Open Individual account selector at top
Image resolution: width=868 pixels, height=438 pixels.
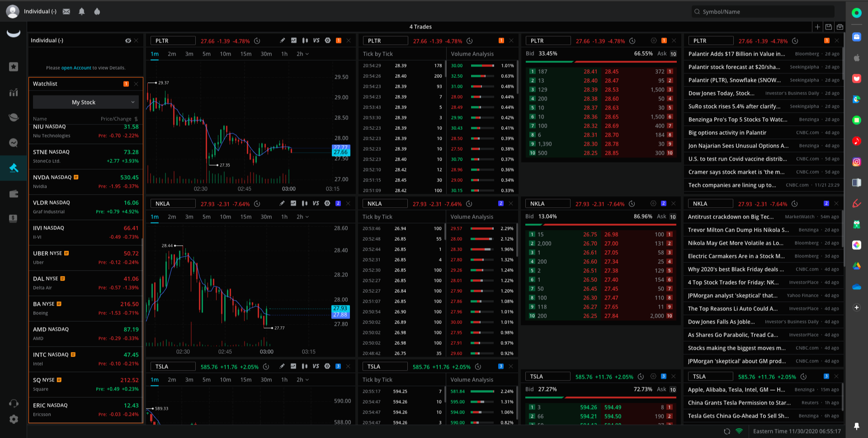pyautogui.click(x=40, y=11)
